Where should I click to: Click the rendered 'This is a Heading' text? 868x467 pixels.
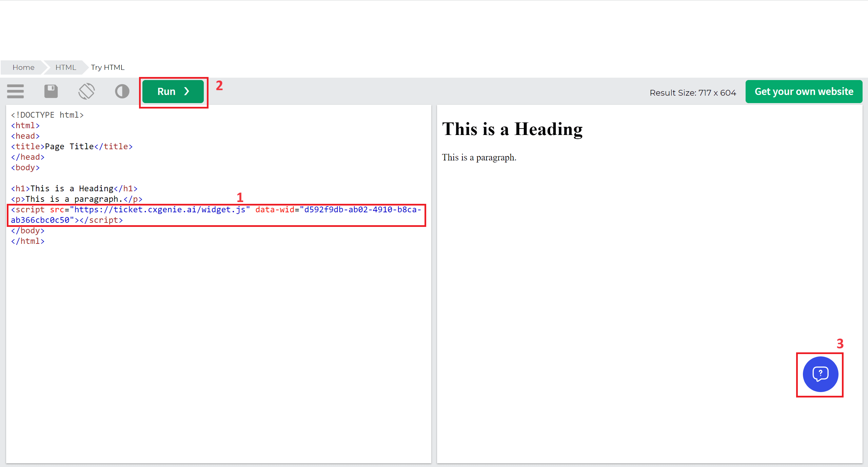pos(512,129)
